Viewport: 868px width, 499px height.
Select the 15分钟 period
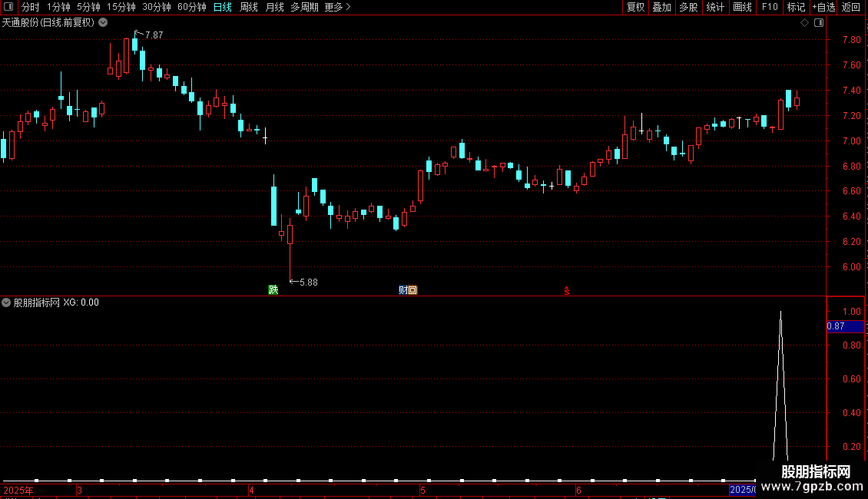[121, 7]
